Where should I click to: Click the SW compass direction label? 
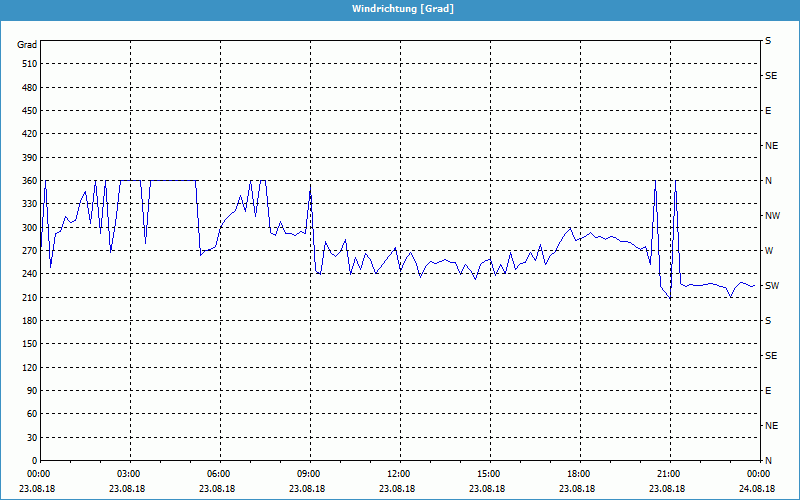[x=772, y=286]
